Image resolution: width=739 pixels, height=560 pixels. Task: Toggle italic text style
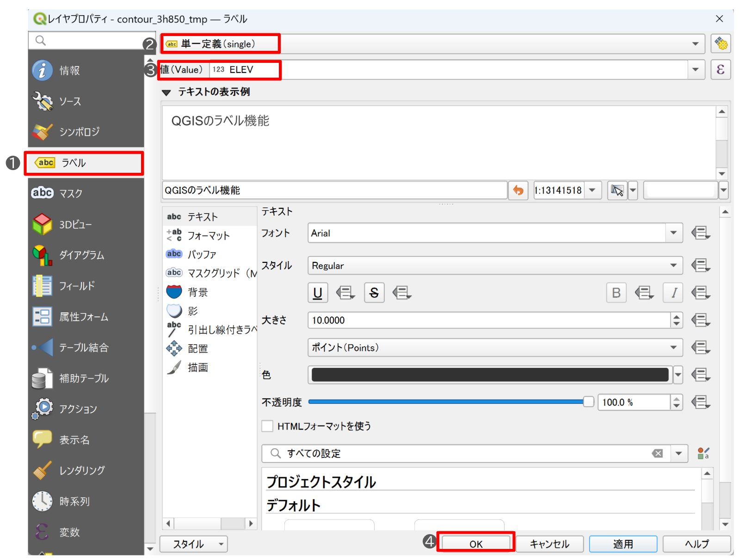point(673,292)
